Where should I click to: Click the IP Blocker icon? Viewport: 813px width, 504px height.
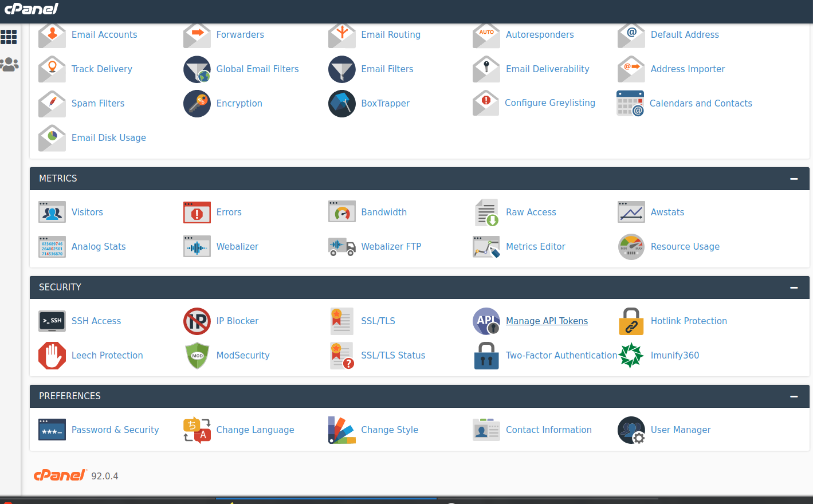(x=197, y=321)
